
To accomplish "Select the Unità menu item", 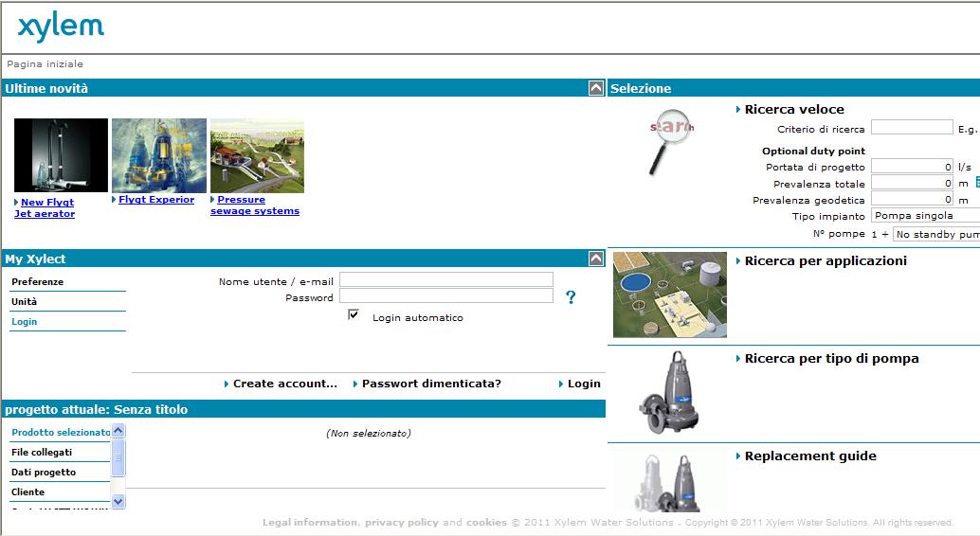I will [25, 302].
